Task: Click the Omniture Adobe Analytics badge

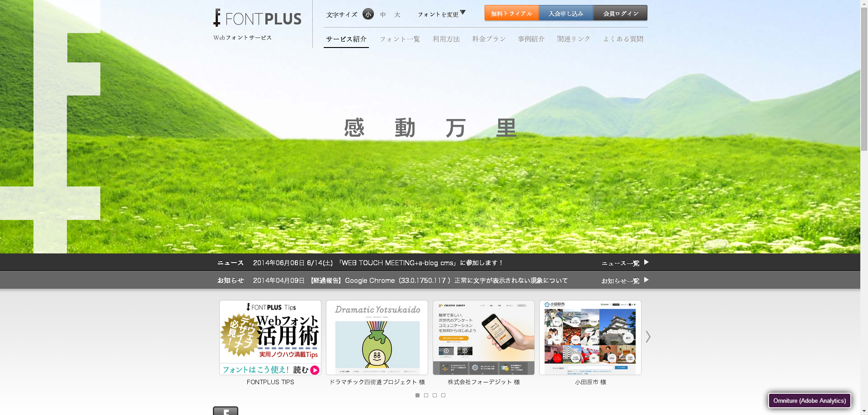Action: [x=809, y=401]
